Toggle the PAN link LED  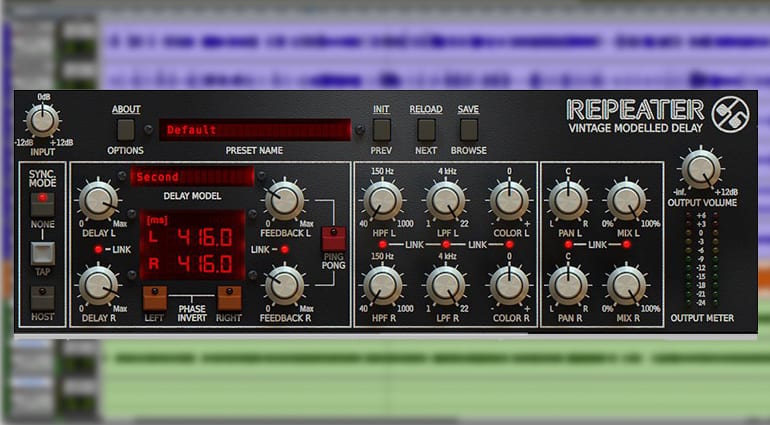pyautogui.click(x=568, y=245)
